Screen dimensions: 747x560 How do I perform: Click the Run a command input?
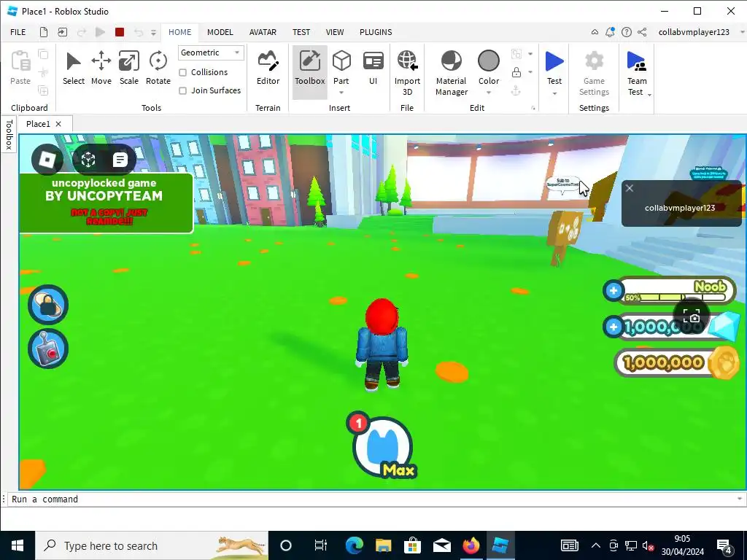tap(371, 499)
